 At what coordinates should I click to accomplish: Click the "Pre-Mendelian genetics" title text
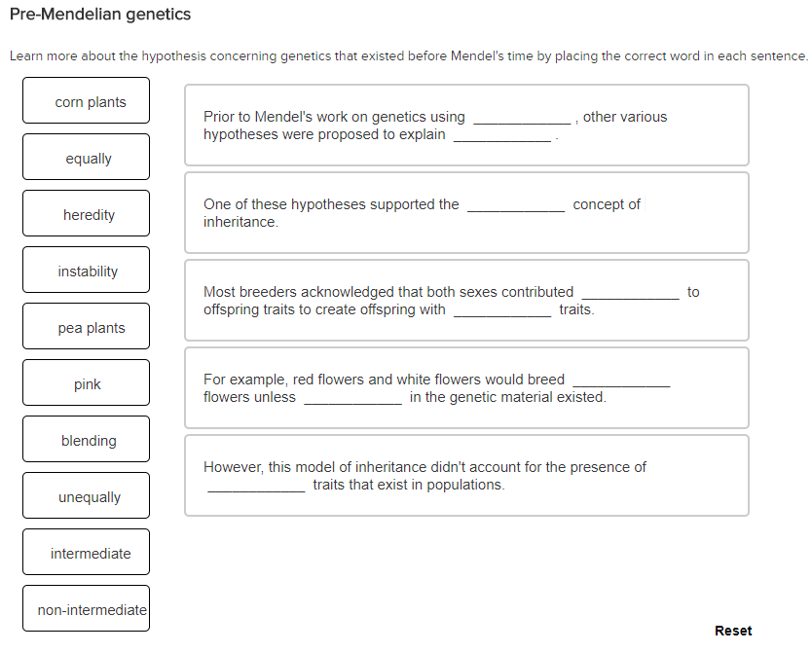click(100, 15)
